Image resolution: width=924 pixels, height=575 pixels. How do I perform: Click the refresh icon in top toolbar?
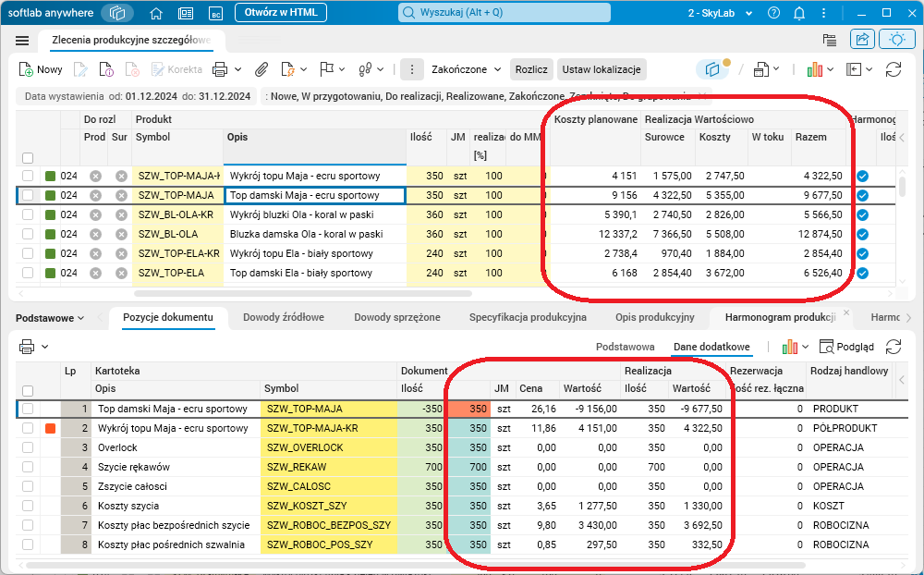click(x=894, y=69)
